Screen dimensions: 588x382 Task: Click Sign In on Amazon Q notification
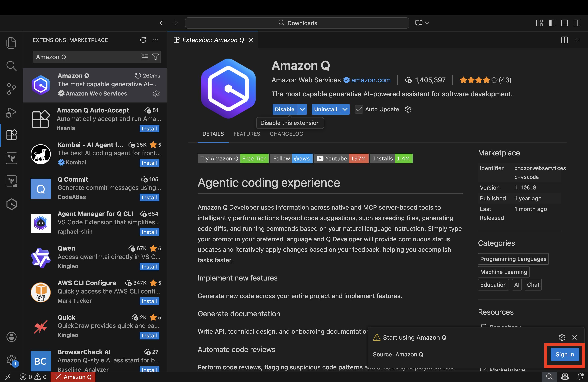565,354
